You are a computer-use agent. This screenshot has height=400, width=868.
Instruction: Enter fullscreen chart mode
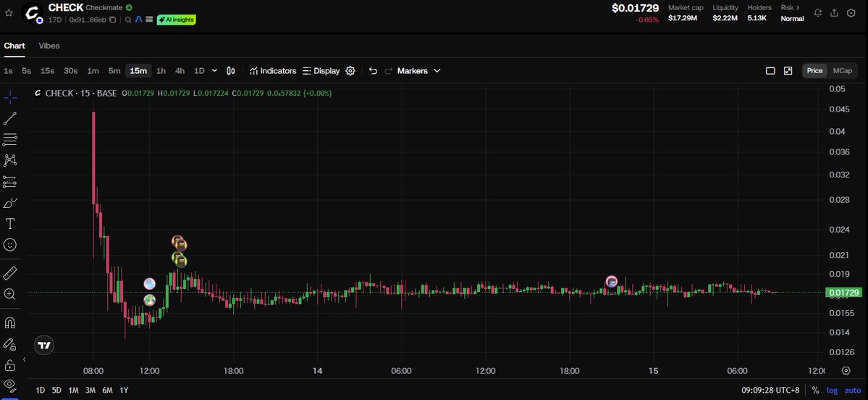(x=788, y=71)
